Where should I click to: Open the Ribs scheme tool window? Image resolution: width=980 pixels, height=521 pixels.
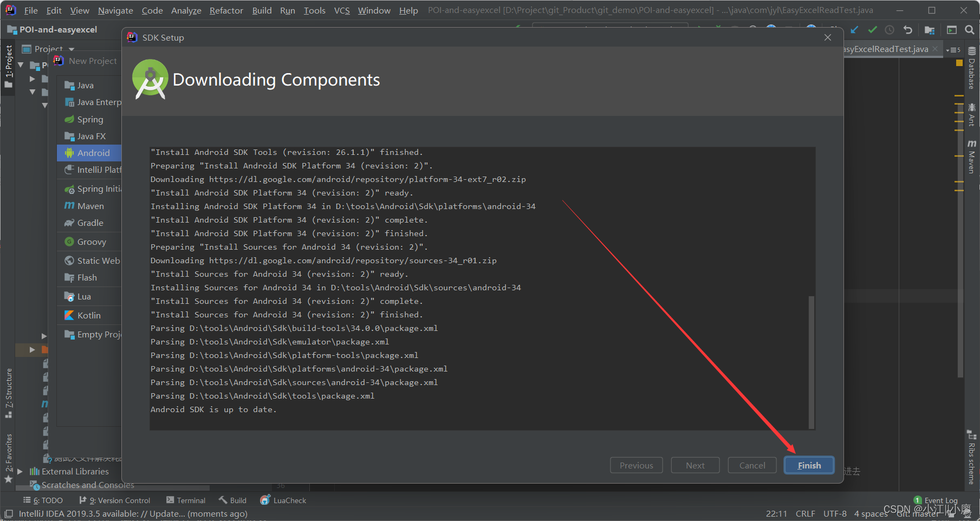point(972,457)
